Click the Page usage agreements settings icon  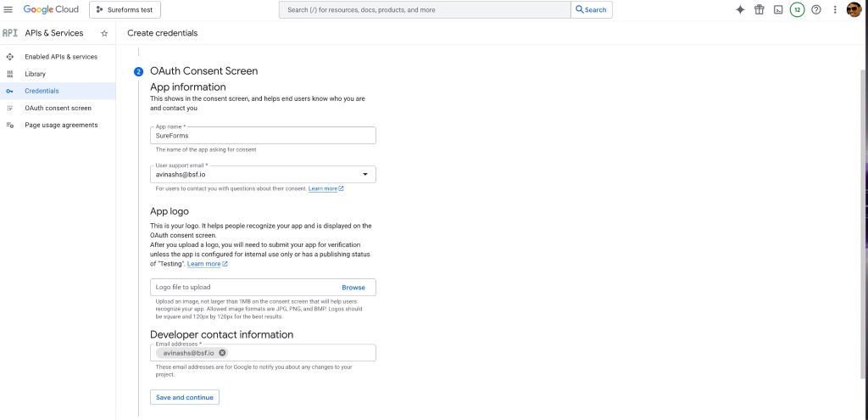pos(10,126)
